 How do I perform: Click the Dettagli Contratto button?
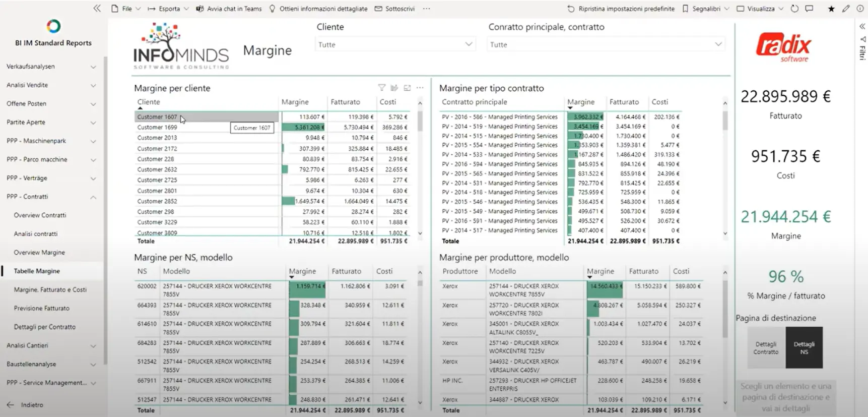[766, 348]
